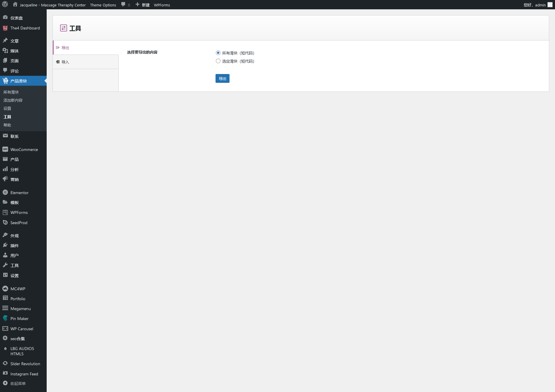Viewport: 555px width, 392px height.
Task: Switch to the 导入 tab
Action: (86, 62)
